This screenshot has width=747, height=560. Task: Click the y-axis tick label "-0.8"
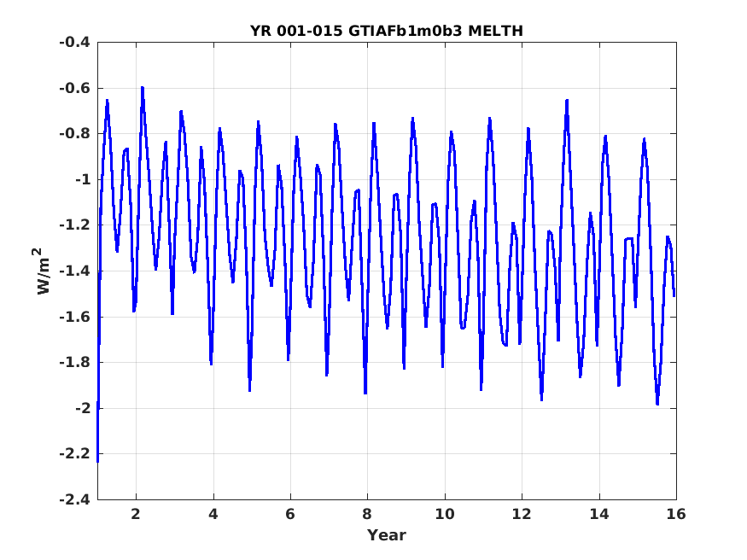click(75, 134)
